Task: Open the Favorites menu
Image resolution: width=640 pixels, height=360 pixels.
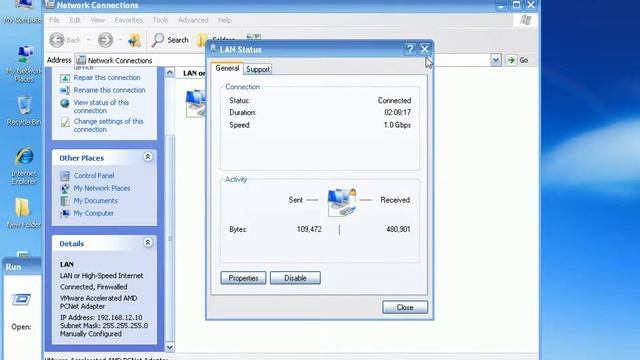Action: (129, 20)
